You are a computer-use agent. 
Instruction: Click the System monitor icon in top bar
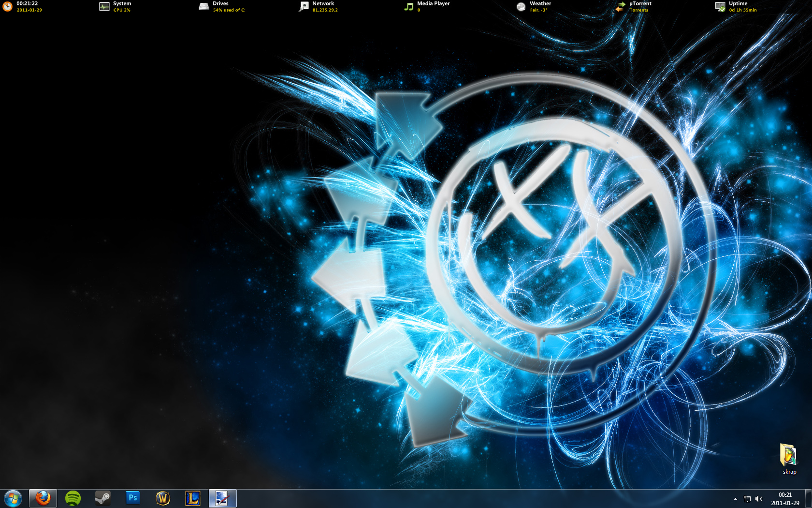click(x=104, y=6)
